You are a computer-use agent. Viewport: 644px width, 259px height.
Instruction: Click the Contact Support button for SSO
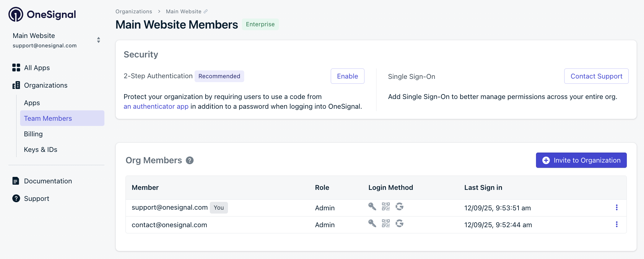(x=596, y=76)
